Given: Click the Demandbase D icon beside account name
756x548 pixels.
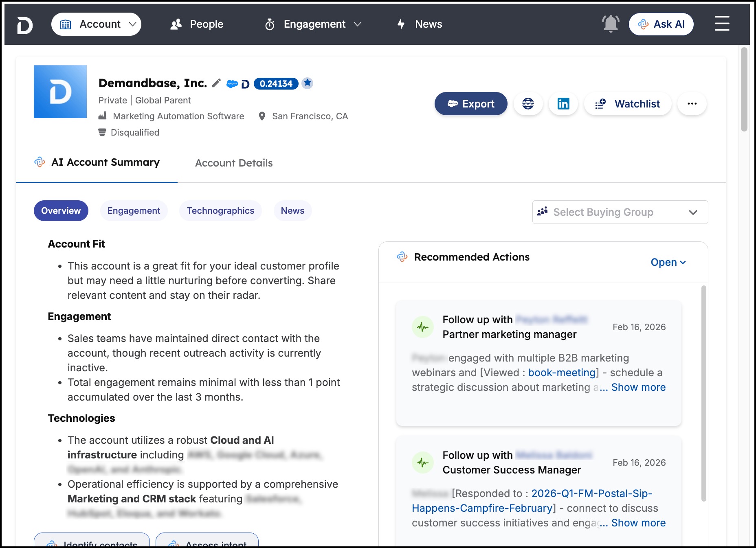Looking at the screenshot, I should click(x=245, y=84).
